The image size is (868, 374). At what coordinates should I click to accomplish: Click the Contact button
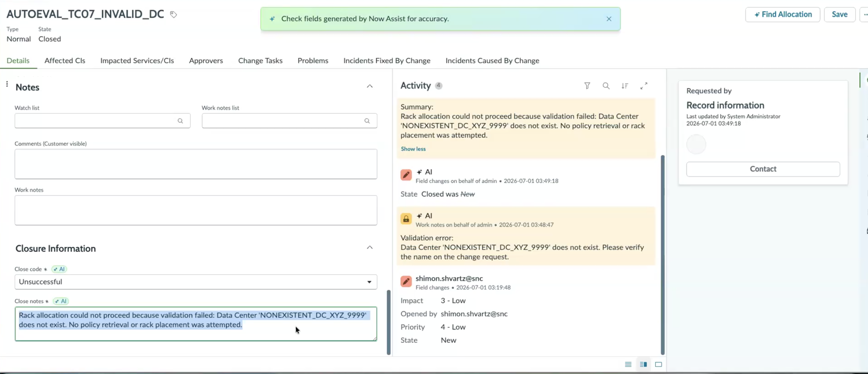pyautogui.click(x=763, y=169)
